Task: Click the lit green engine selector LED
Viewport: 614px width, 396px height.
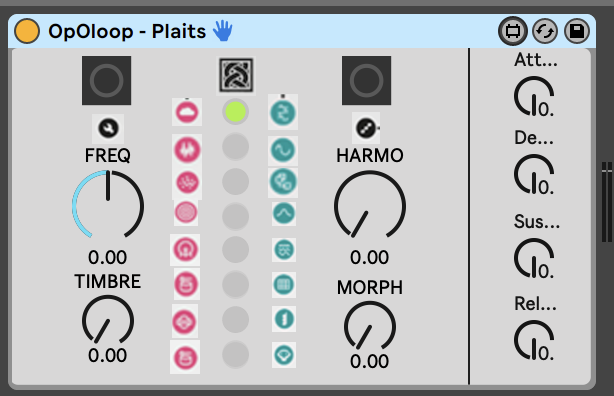Action: (235, 112)
